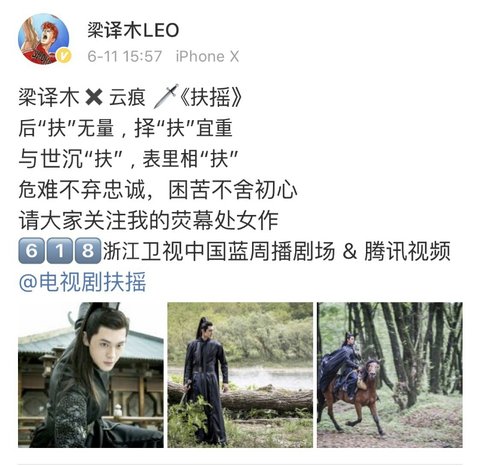Click the line 危难不弃忠诚，困苦不舍初心
The image size is (480, 466).
(x=158, y=190)
